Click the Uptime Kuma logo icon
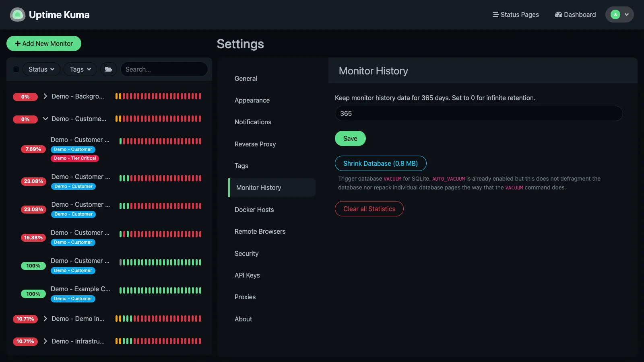The height and width of the screenshot is (362, 644). click(x=17, y=15)
